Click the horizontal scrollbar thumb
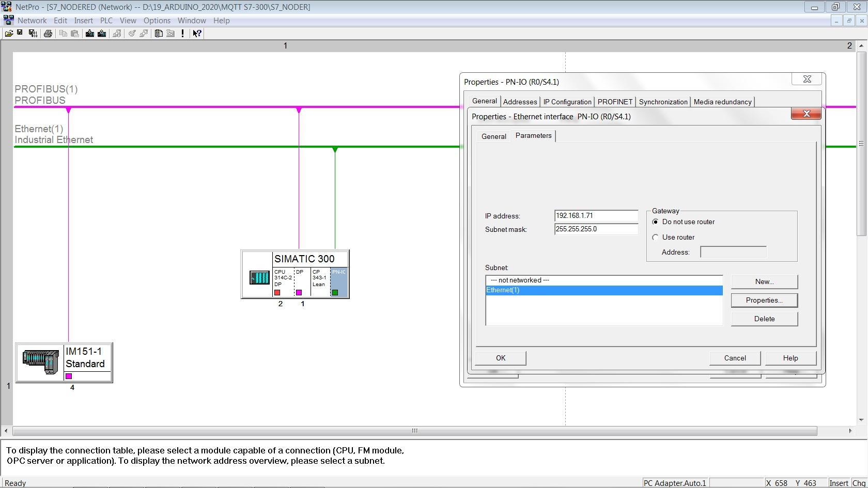Screen dimensions: 868x488 click(x=414, y=431)
